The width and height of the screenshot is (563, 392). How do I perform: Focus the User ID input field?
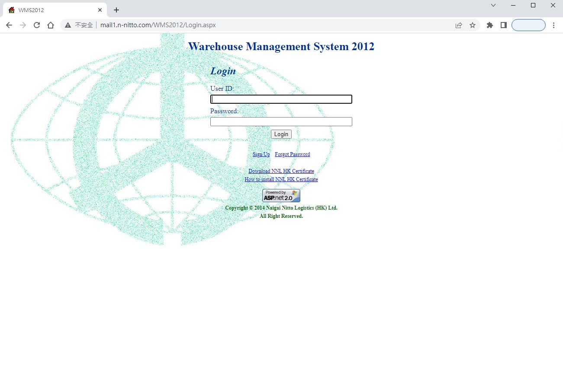pos(281,99)
